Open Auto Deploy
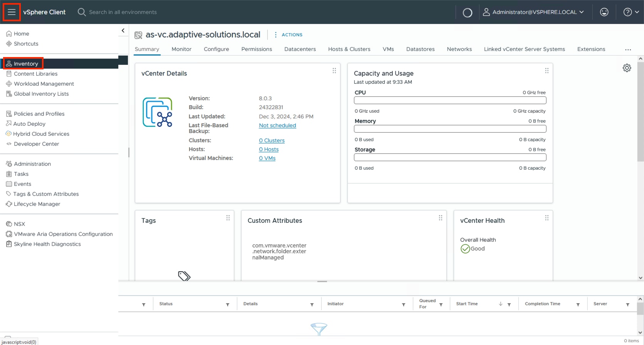 (26, 124)
